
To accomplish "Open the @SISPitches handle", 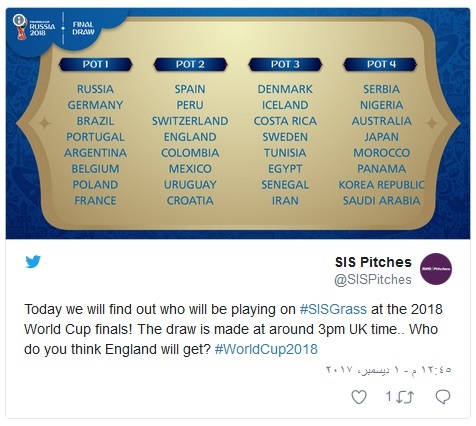I will (373, 280).
